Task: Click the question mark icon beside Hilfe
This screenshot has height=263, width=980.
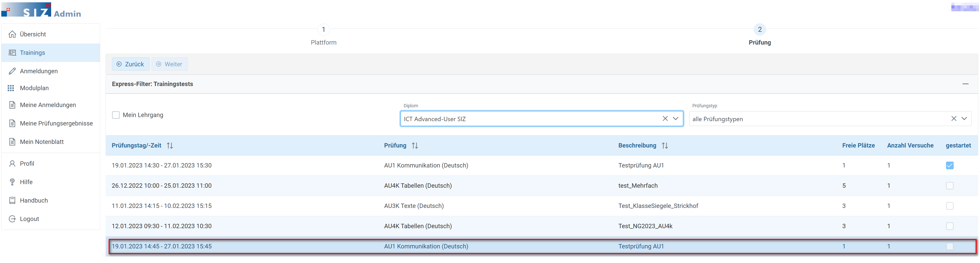Action: [12, 182]
